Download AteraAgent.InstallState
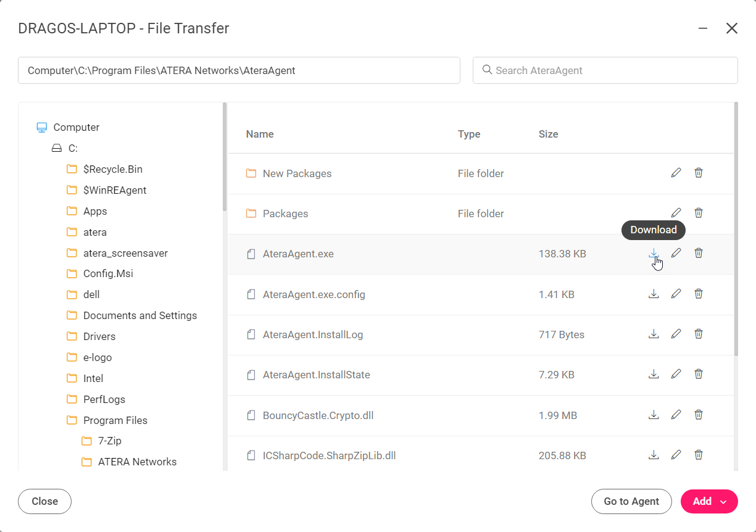 point(654,374)
